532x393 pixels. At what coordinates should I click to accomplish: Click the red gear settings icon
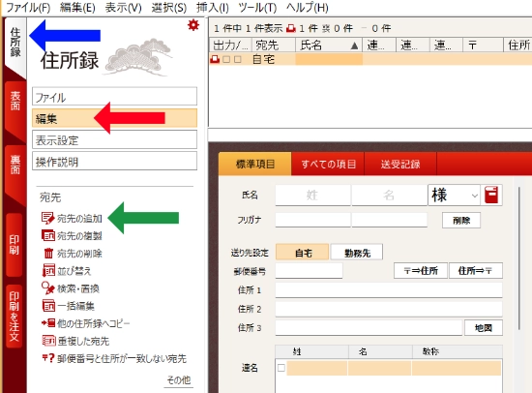click(x=193, y=25)
